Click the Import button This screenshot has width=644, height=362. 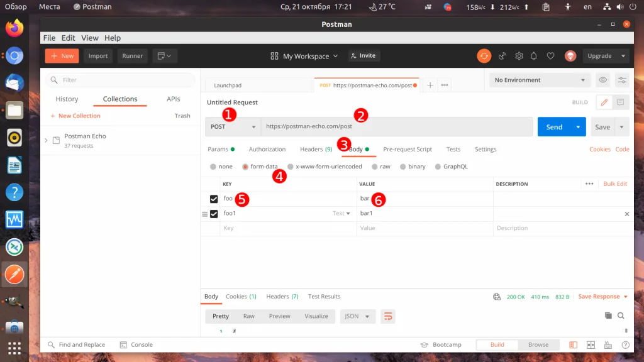tap(97, 56)
